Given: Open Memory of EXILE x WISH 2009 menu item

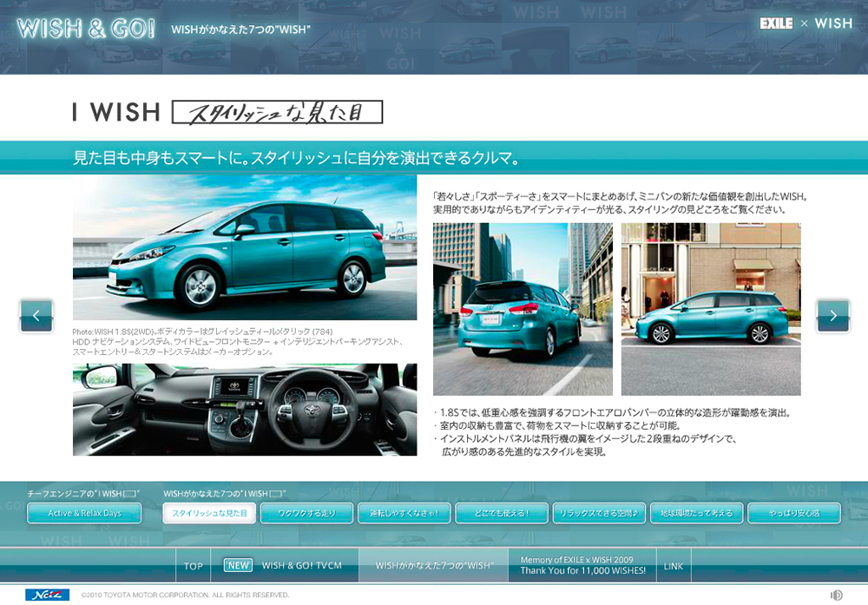Looking at the screenshot, I should [x=582, y=566].
